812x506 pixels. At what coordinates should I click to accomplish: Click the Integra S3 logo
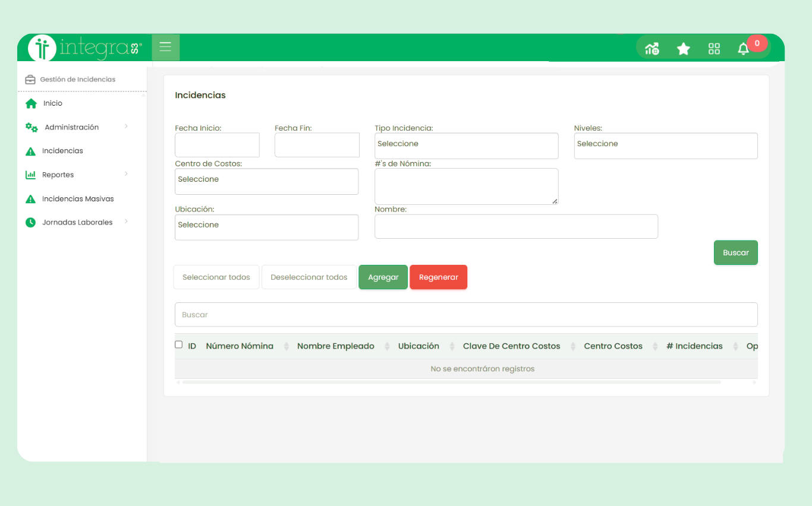[x=86, y=48]
